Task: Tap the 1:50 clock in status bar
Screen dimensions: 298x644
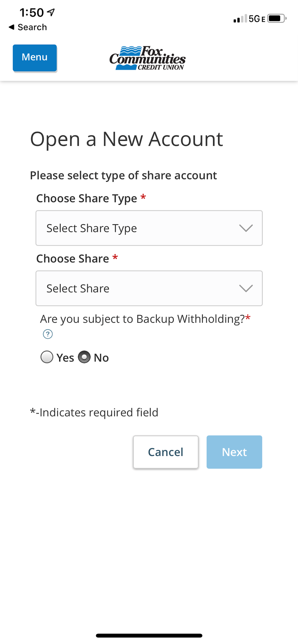Action: coord(32,13)
